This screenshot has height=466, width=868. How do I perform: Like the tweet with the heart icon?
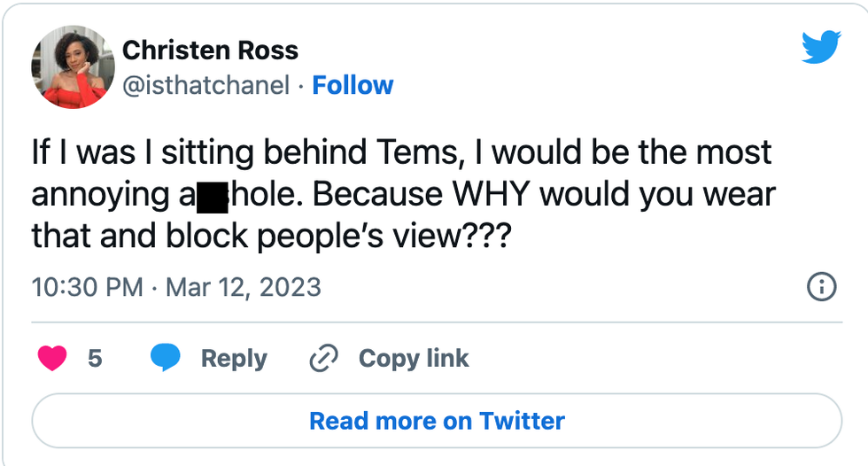(x=54, y=358)
